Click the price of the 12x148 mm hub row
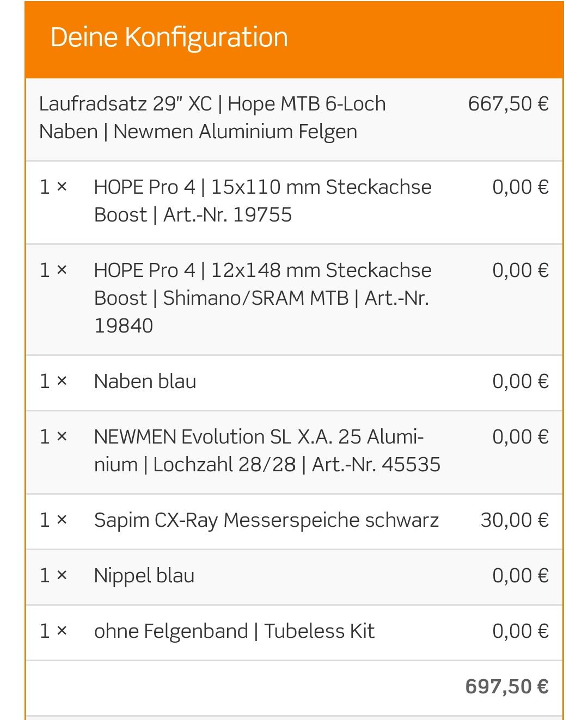The height and width of the screenshot is (720, 588). (520, 270)
